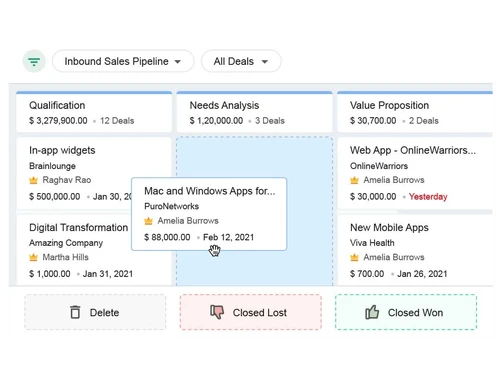This screenshot has width=500, height=375.
Task: Open the New Mobile Apps deal
Action: point(389,228)
